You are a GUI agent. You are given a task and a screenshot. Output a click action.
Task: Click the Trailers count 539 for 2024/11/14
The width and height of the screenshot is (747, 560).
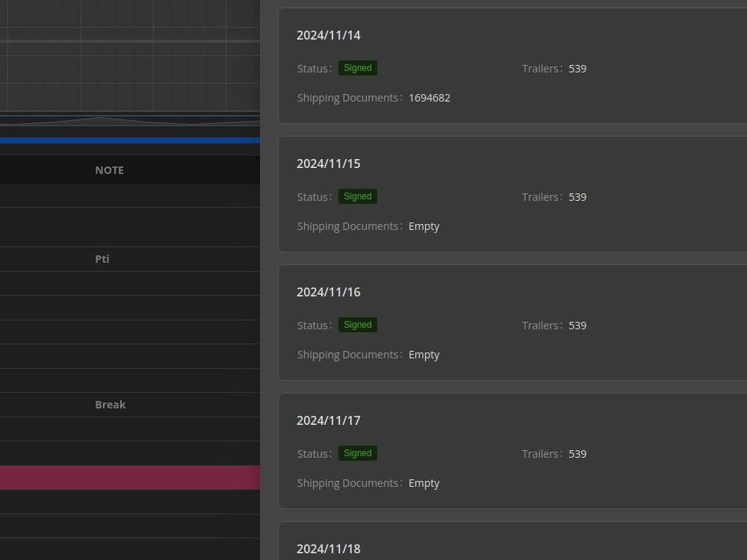(577, 68)
